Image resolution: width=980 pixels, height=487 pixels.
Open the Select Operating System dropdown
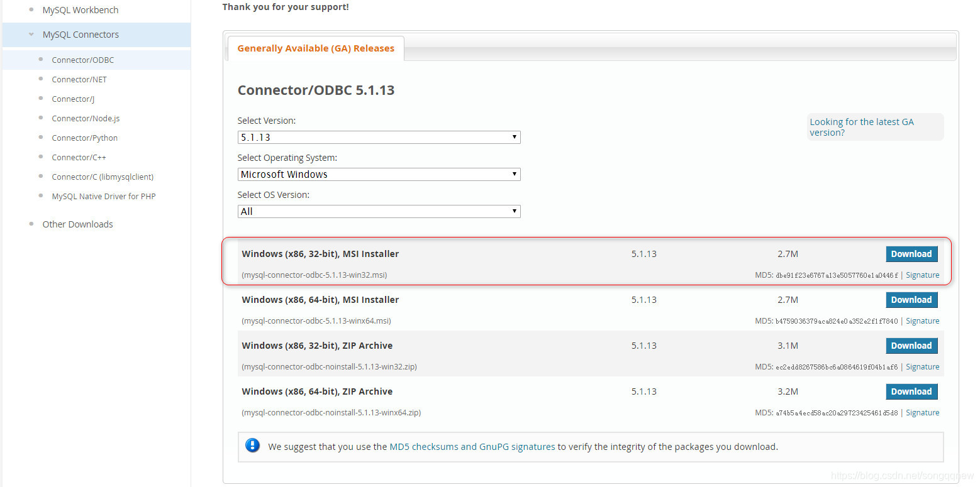(379, 174)
